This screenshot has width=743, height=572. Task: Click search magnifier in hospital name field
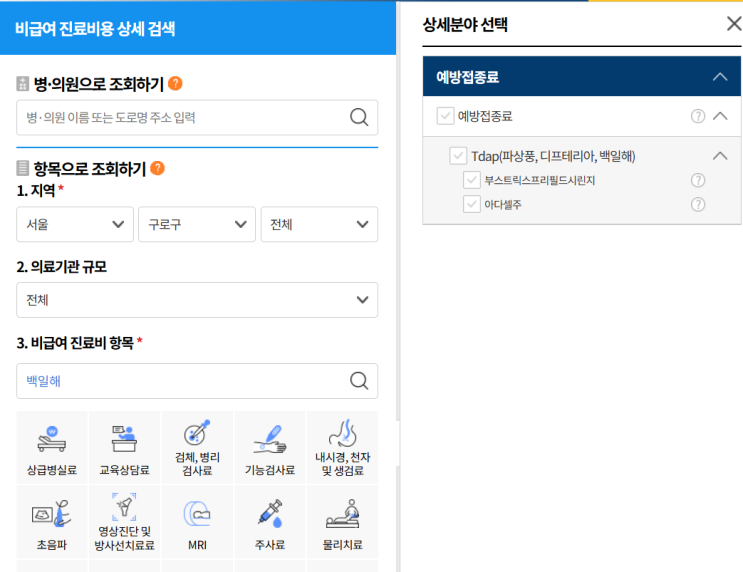359,117
